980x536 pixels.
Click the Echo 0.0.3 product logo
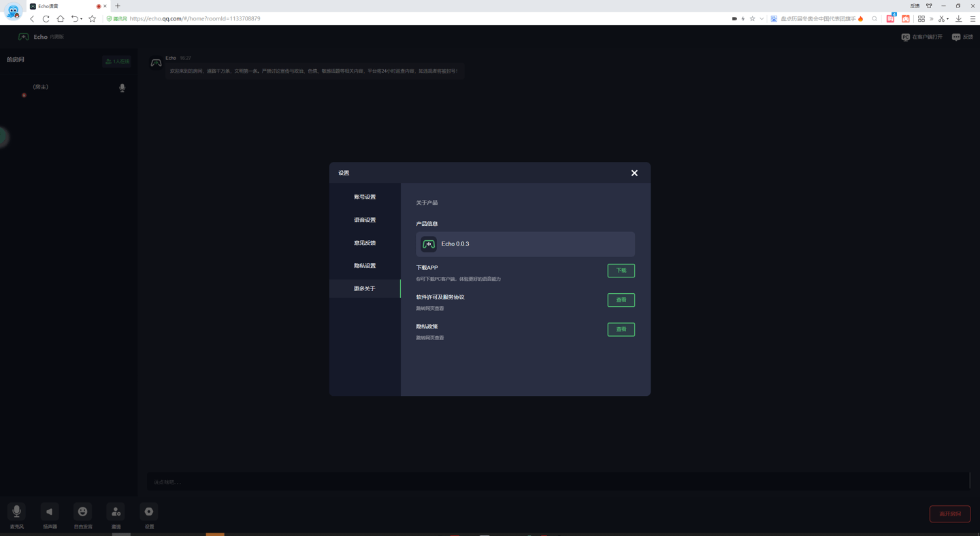click(x=429, y=244)
